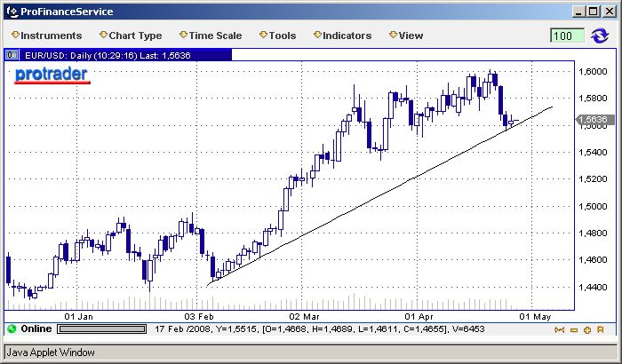Image resolution: width=622 pixels, height=364 pixels.
Task: Open the View menu
Action: point(406,36)
